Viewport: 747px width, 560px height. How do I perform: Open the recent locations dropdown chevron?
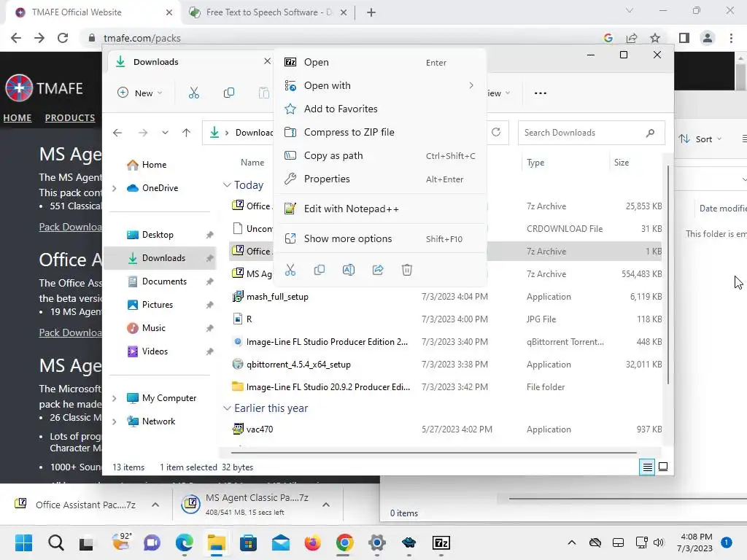(x=165, y=133)
